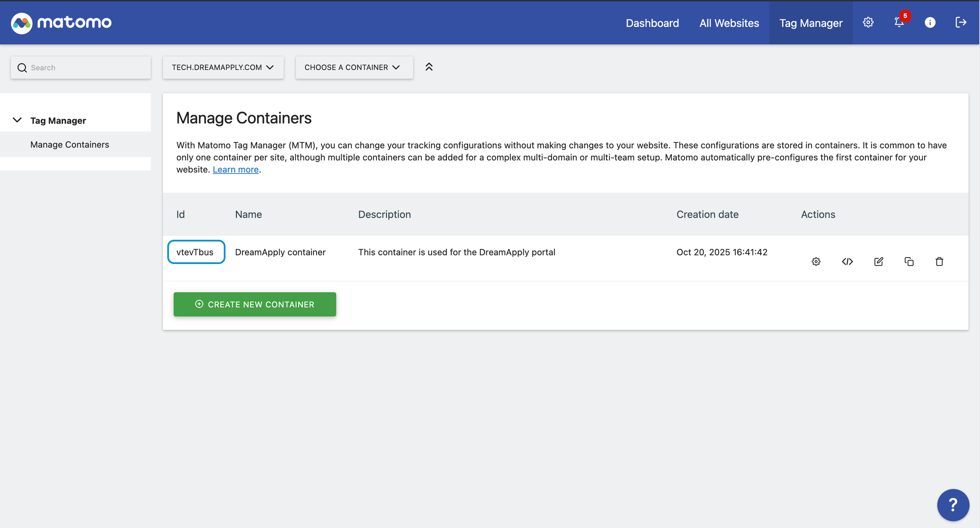
Task: Click the Name column header
Action: pos(248,214)
